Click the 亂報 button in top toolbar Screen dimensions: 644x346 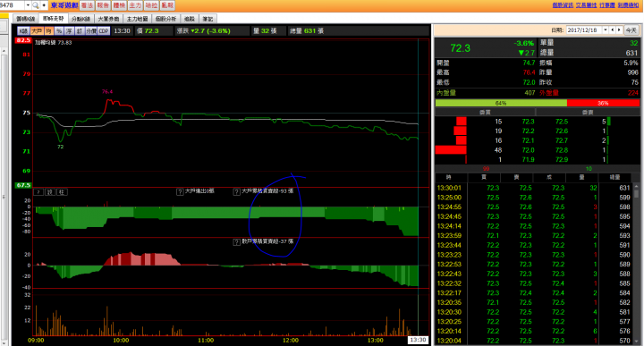click(x=167, y=5)
